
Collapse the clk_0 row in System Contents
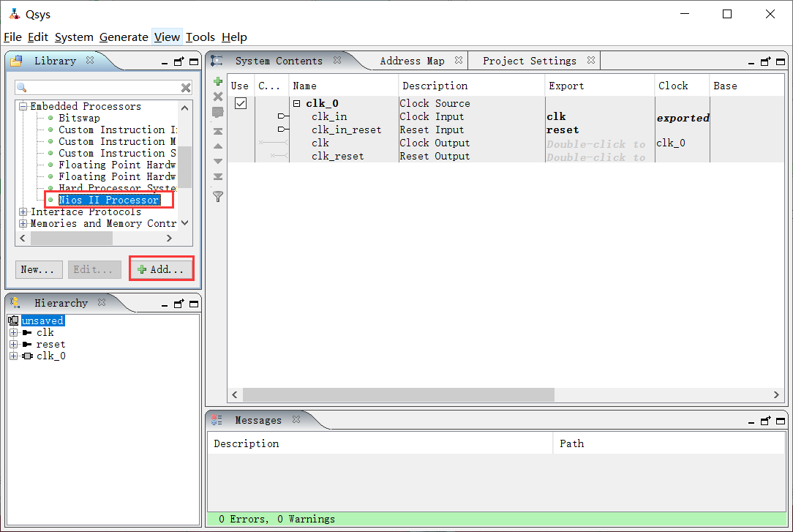(x=297, y=104)
